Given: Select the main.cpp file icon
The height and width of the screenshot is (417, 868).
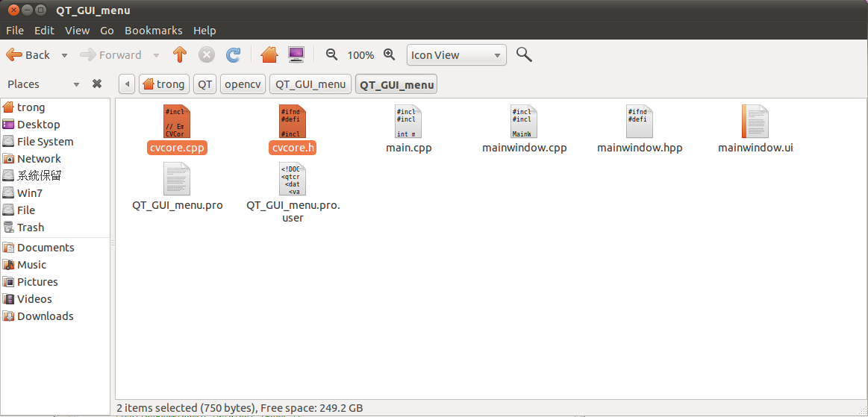Looking at the screenshot, I should point(408,122).
